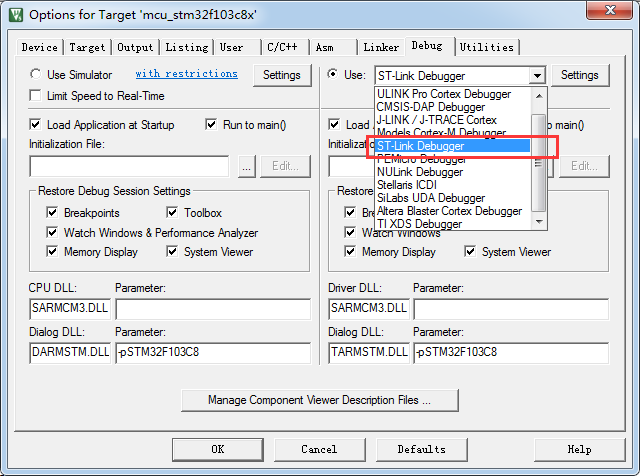Choose J-LINK / J-TRACE Cortex from list
Screen dimensions: 640x476
point(436,120)
